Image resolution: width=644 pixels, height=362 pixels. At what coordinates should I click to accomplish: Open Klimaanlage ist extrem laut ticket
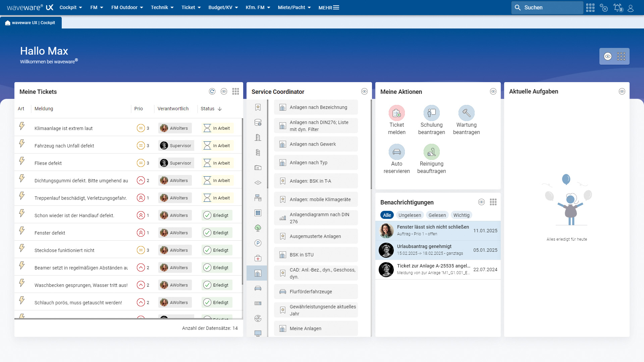(63, 128)
